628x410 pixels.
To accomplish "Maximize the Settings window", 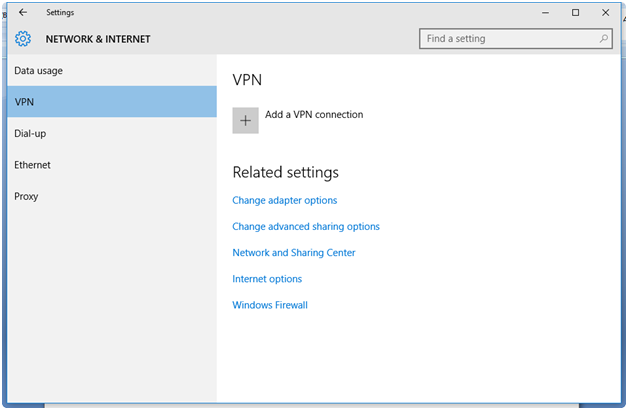I will (575, 13).
